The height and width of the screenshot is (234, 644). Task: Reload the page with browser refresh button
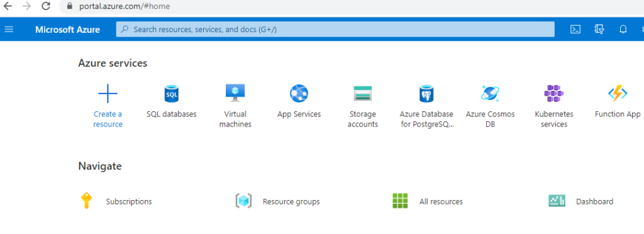[x=46, y=6]
